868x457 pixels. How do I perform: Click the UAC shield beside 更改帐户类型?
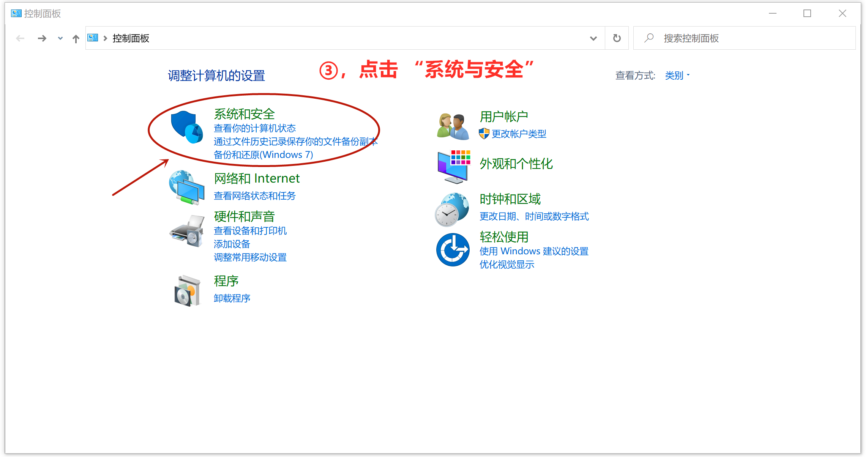pyautogui.click(x=484, y=134)
